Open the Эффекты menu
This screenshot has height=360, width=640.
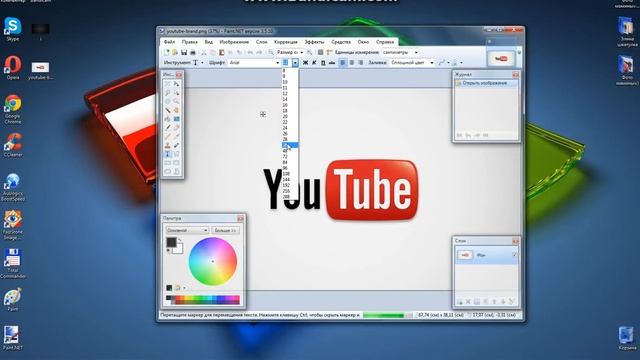coord(314,42)
